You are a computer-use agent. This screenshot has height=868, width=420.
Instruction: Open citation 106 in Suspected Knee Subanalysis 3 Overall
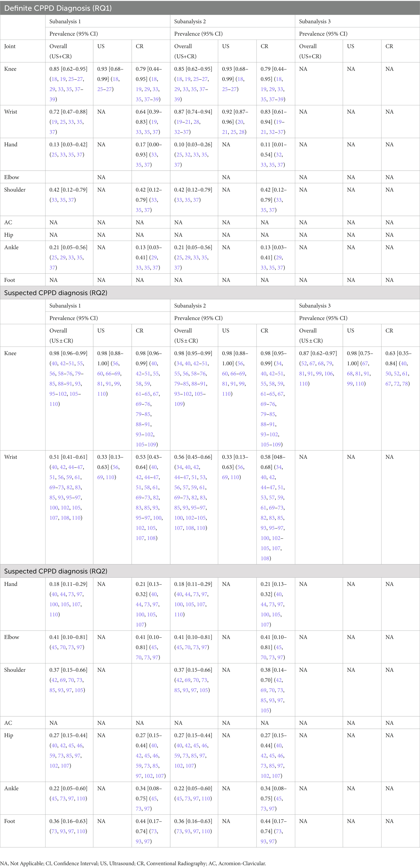coord(329,373)
